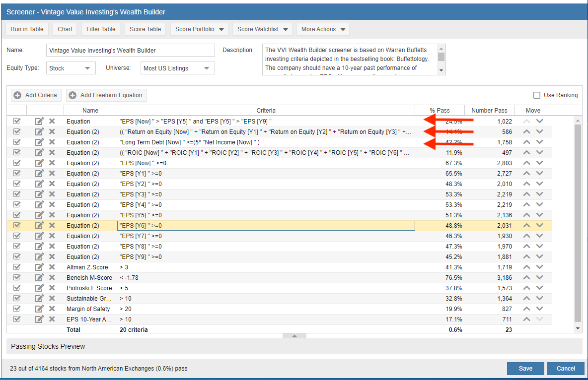The image size is (588, 380).
Task: Delete the ROIC average equation row
Action: tap(52, 152)
